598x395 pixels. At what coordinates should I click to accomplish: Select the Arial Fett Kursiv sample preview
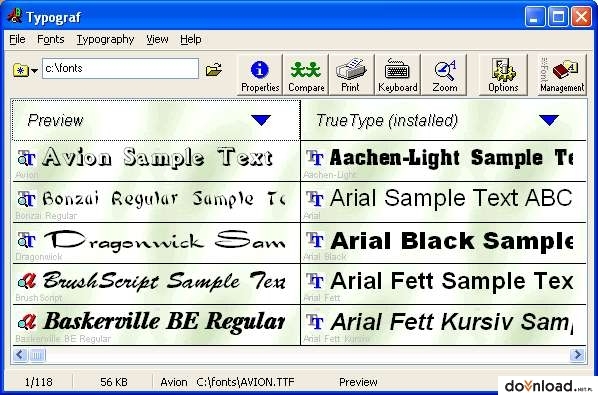(x=452, y=322)
